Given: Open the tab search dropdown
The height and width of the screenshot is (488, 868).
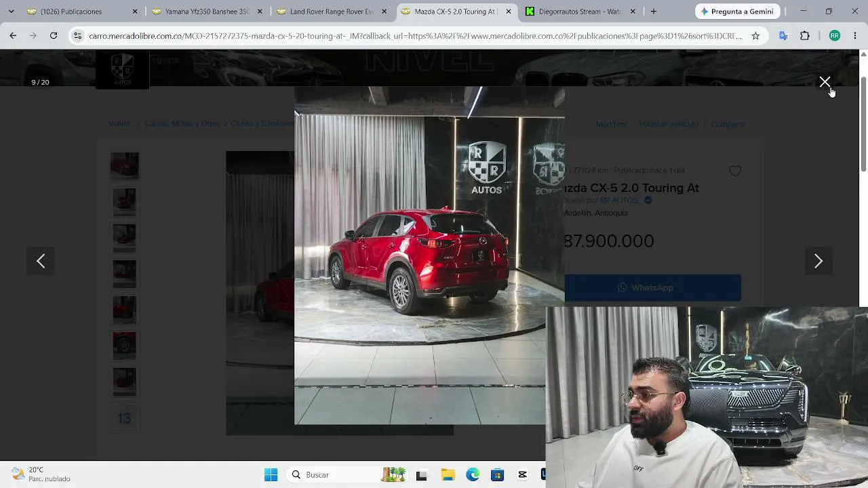Looking at the screenshot, I should (11, 12).
